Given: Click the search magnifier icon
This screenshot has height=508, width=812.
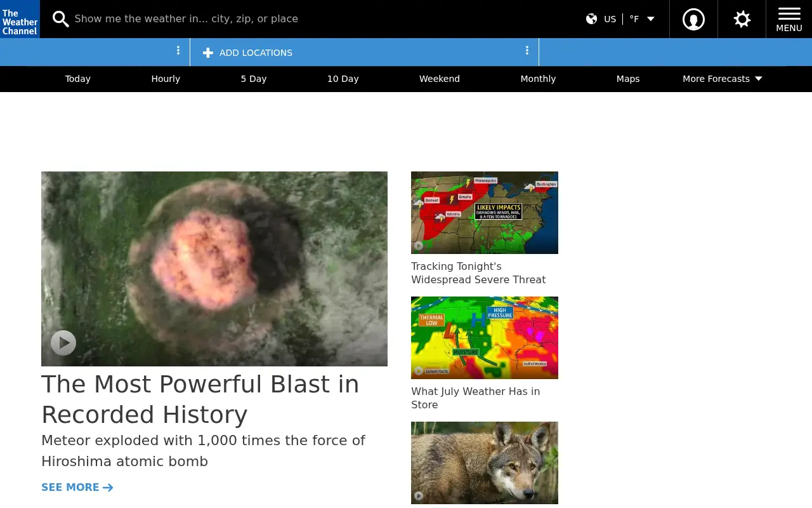Looking at the screenshot, I should point(60,19).
